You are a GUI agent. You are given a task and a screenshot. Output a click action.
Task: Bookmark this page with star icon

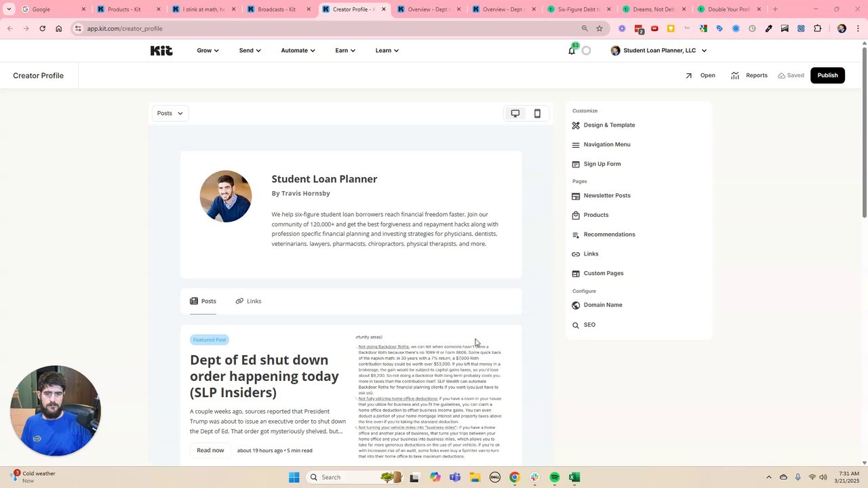[x=599, y=28]
